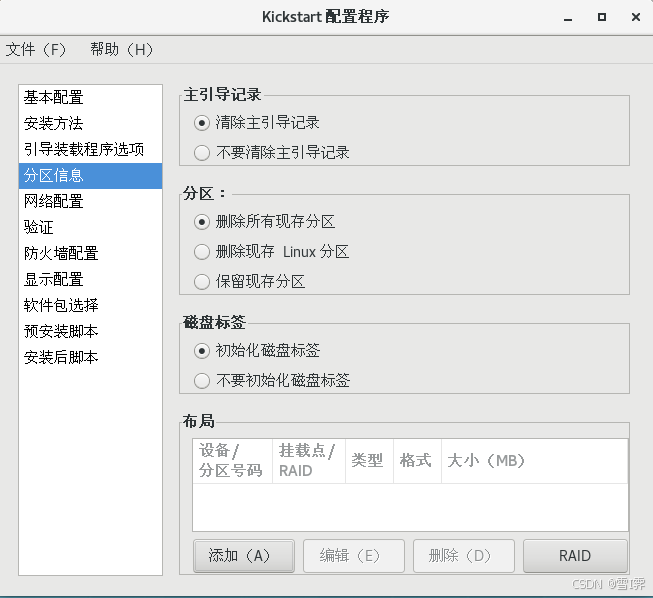The image size is (653, 598).
Task: Click the 挂载点/RAID column header
Action: 309,461
